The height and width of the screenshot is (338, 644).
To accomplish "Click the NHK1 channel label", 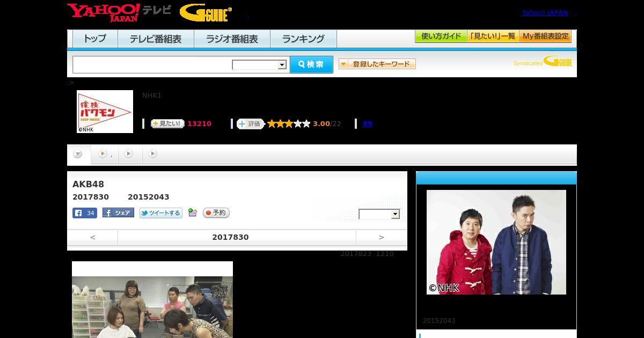I will (x=152, y=95).
